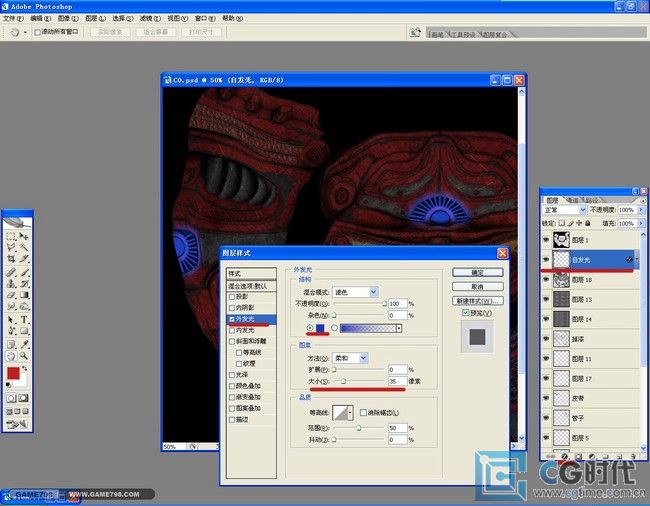This screenshot has width=650, height=506.
Task: Uncheck the 外发光 outer glow checkbox
Action: pos(232,319)
